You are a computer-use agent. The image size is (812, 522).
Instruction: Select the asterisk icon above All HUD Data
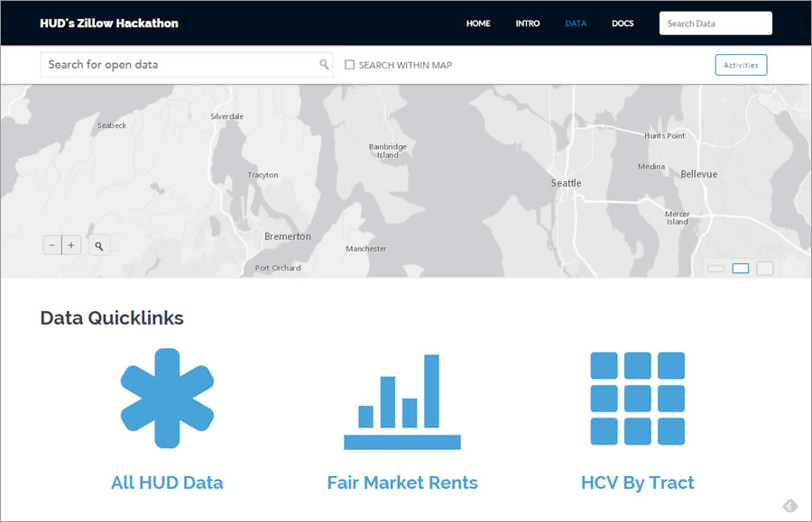(166, 397)
